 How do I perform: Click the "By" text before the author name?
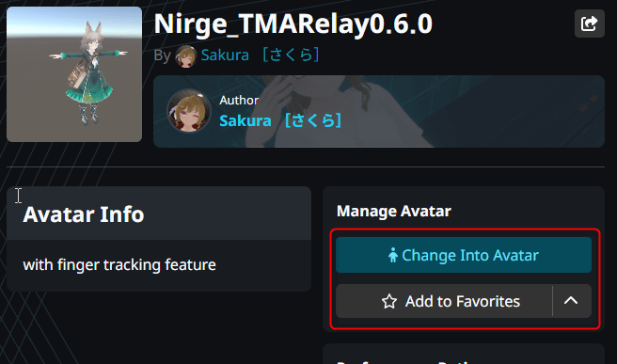pos(162,55)
